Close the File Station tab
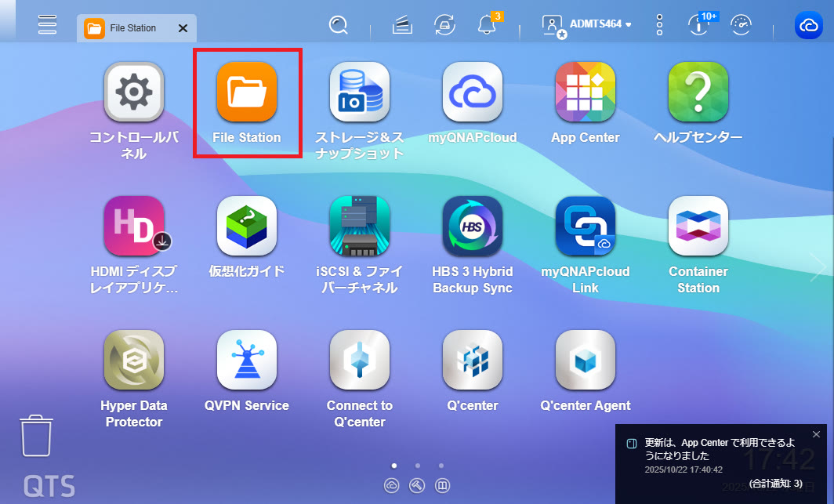The width and height of the screenshot is (834, 504). 183,28
